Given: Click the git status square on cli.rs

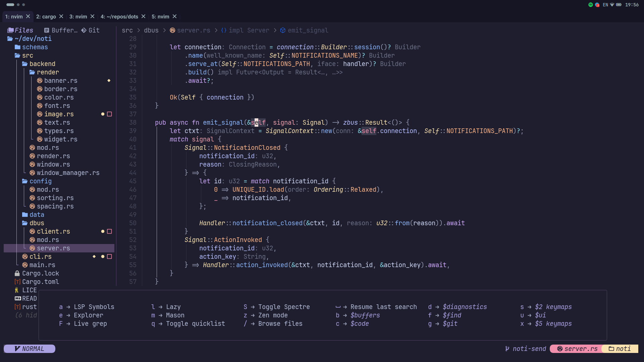Looking at the screenshot, I should point(109,256).
